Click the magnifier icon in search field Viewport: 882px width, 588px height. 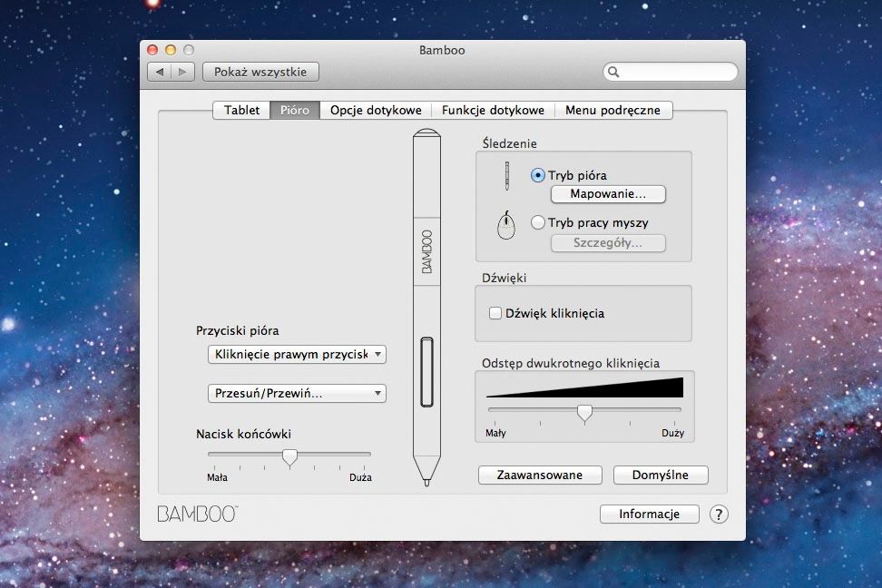pyautogui.click(x=613, y=72)
